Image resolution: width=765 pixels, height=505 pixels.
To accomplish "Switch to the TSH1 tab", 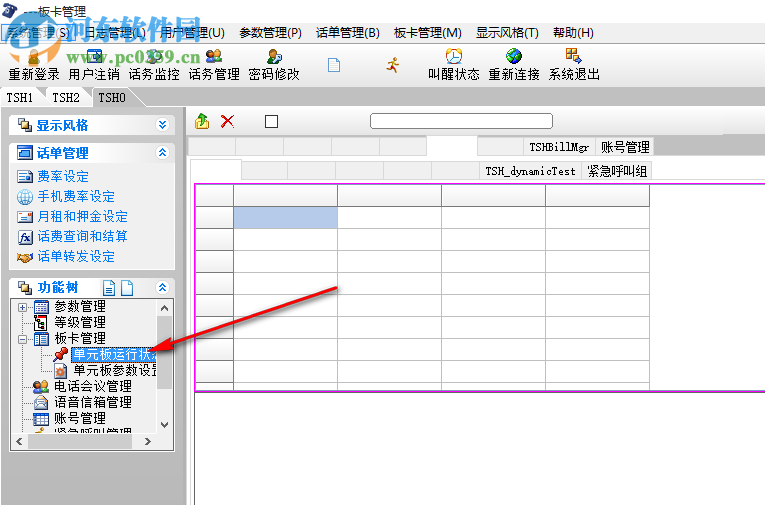I will 20,98.
